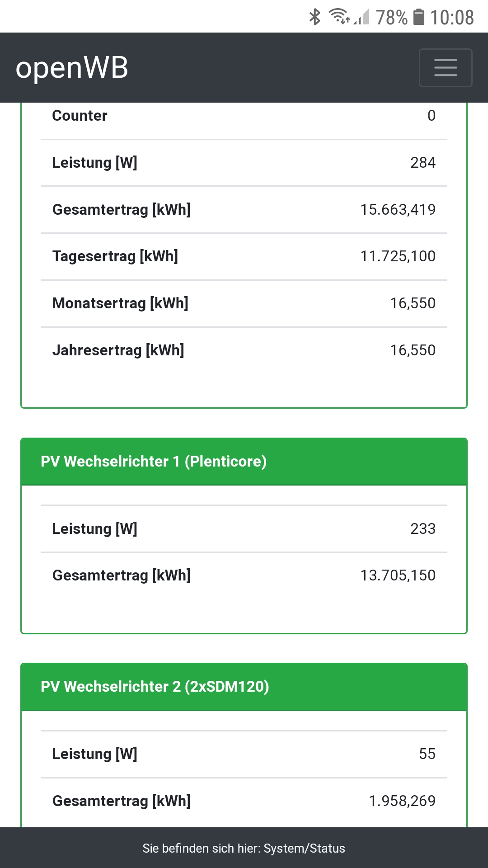Tap the Bluetooth status icon
This screenshot has height=868, width=488.
[314, 17]
